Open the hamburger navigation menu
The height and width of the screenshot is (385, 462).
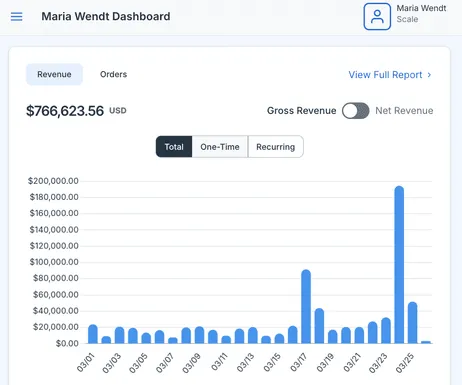(16, 17)
